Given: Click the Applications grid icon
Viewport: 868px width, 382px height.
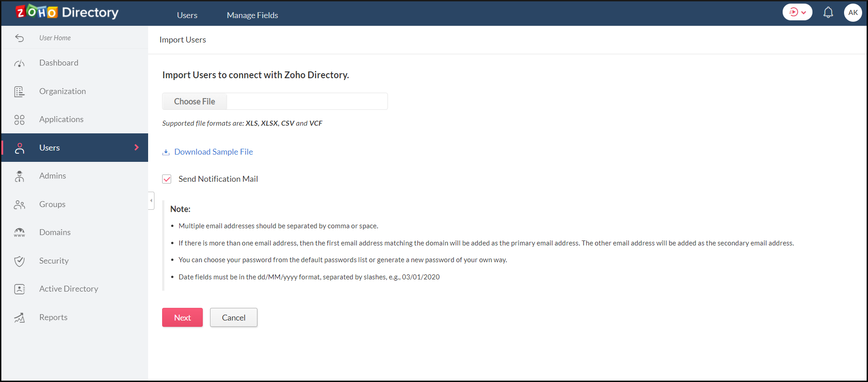Looking at the screenshot, I should (x=19, y=120).
